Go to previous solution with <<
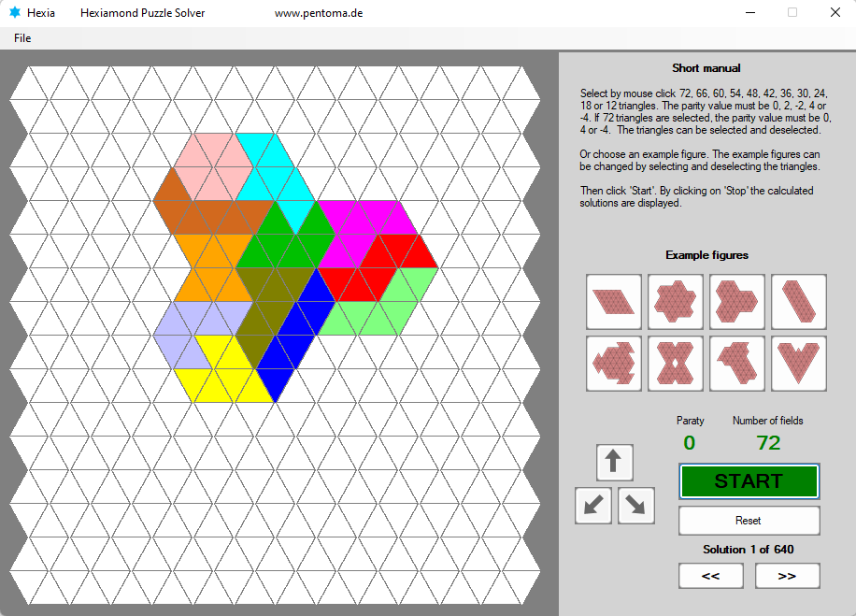 [x=711, y=576]
